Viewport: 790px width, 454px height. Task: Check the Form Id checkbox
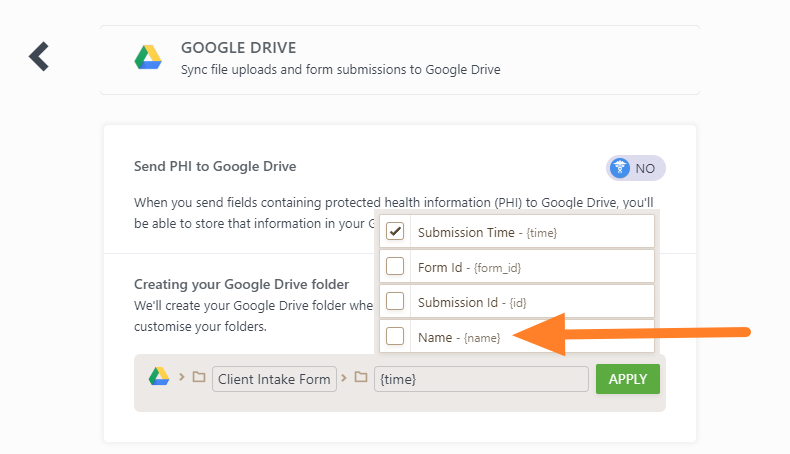click(395, 266)
